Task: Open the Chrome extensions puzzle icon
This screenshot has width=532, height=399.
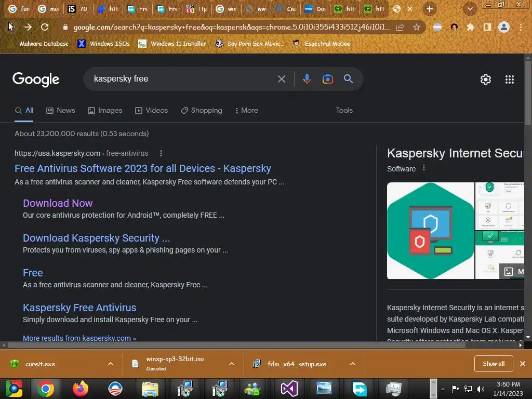Action: pyautogui.click(x=470, y=27)
